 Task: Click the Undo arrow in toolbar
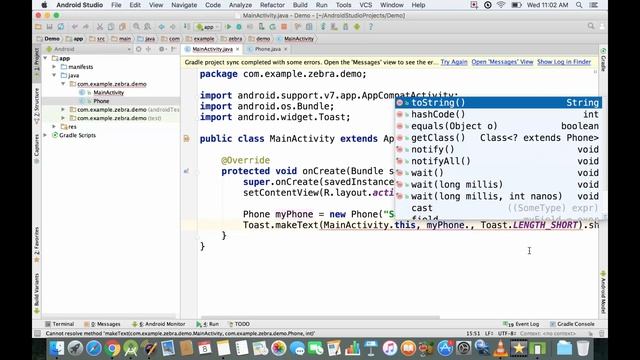pyautogui.click(x=75, y=27)
